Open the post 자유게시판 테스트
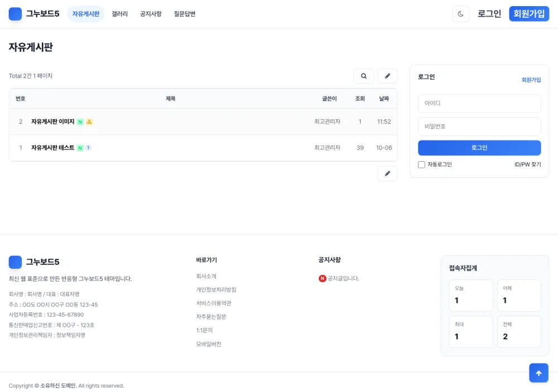Viewport: 558px width, 392px height. point(52,148)
